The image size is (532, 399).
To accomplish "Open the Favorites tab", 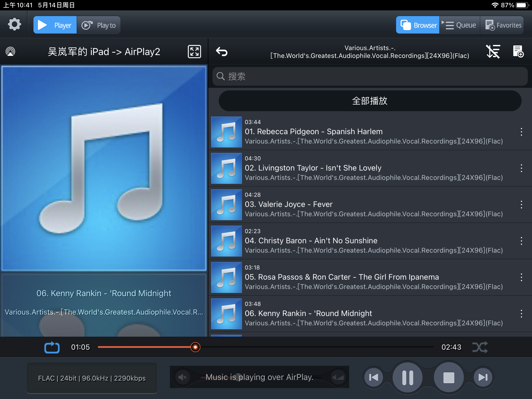I will coord(502,25).
